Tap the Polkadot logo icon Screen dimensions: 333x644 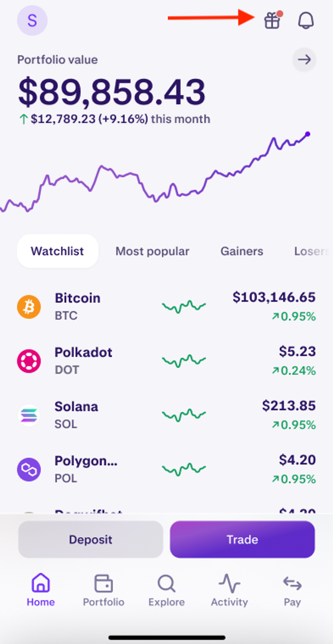pyautogui.click(x=29, y=361)
